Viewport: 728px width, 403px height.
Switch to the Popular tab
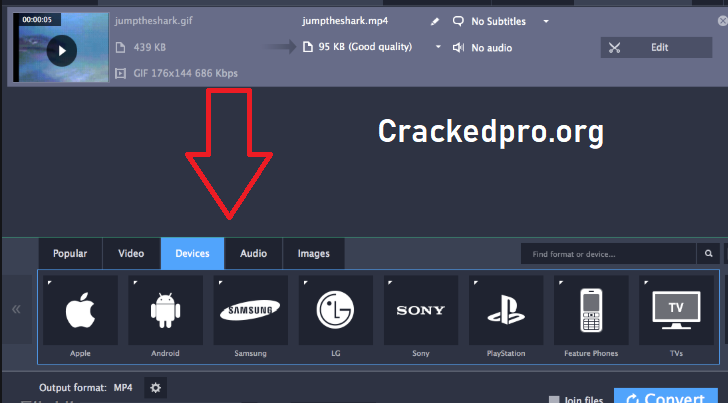(70, 254)
